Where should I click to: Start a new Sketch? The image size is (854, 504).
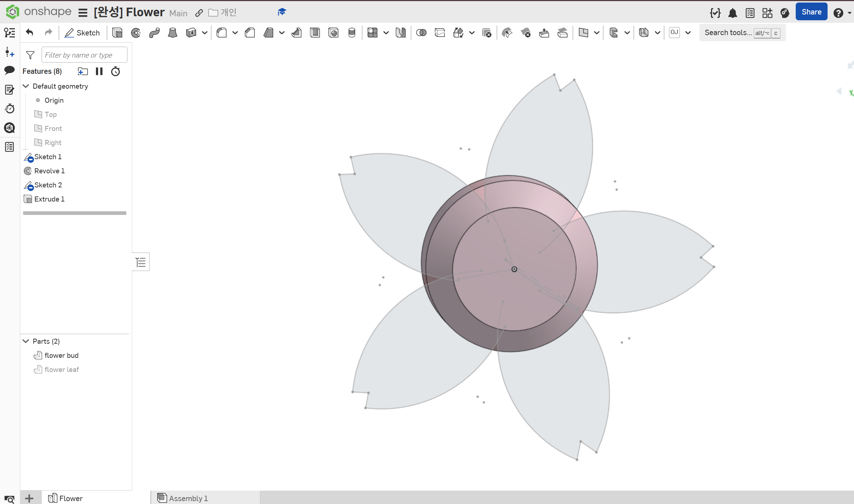[82, 33]
